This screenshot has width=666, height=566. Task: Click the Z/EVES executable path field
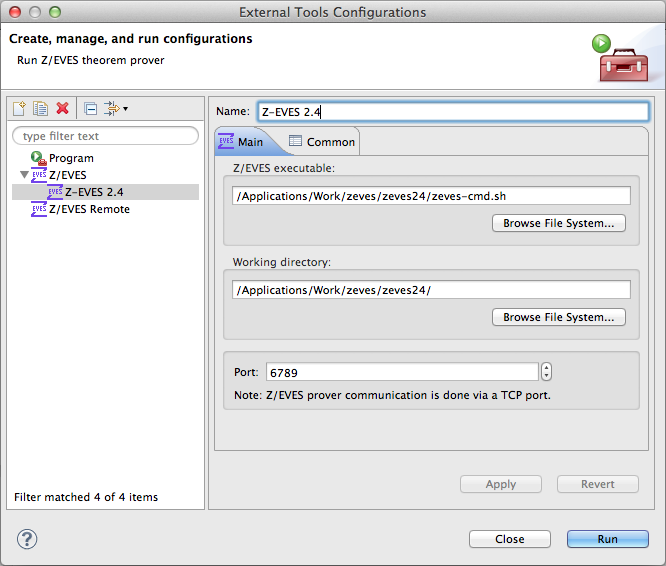tap(430, 196)
